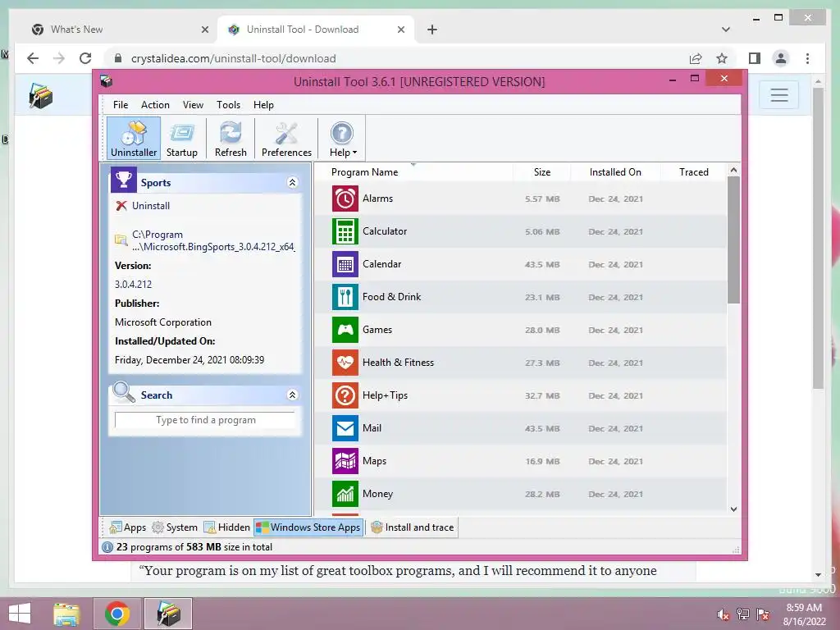Focus the Type to find a program field

click(x=205, y=420)
